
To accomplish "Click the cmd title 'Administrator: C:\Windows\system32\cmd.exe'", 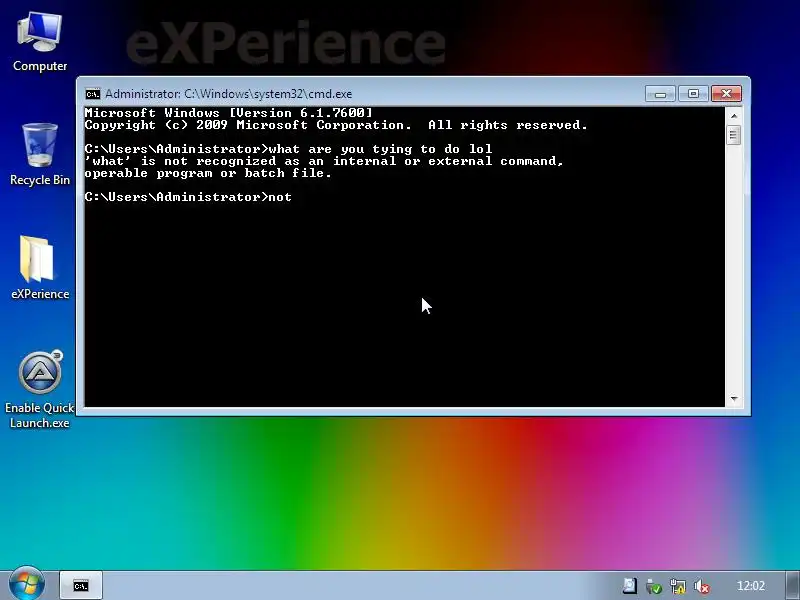I will pyautogui.click(x=229, y=94).
